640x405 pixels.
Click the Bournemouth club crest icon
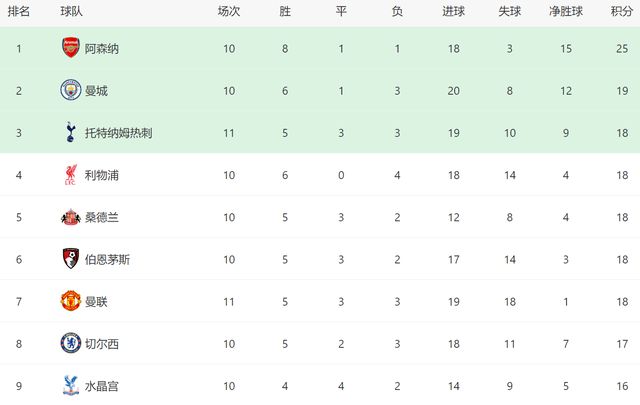(x=70, y=259)
